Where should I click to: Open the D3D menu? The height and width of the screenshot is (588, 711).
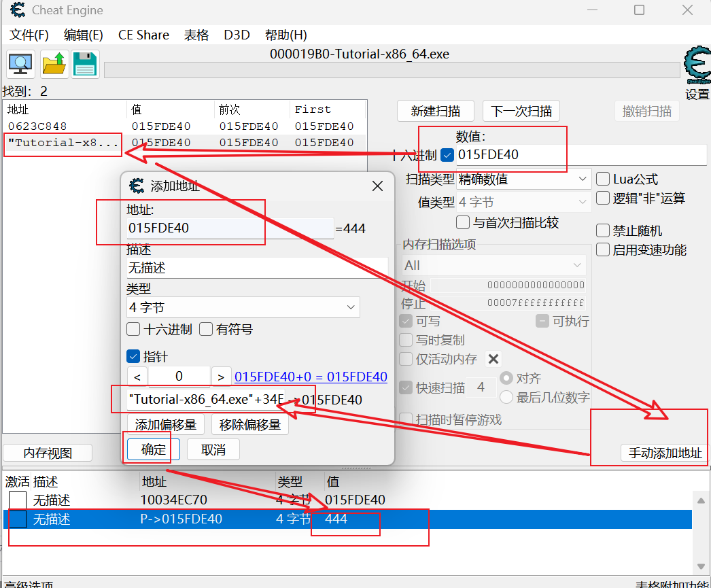pos(237,35)
